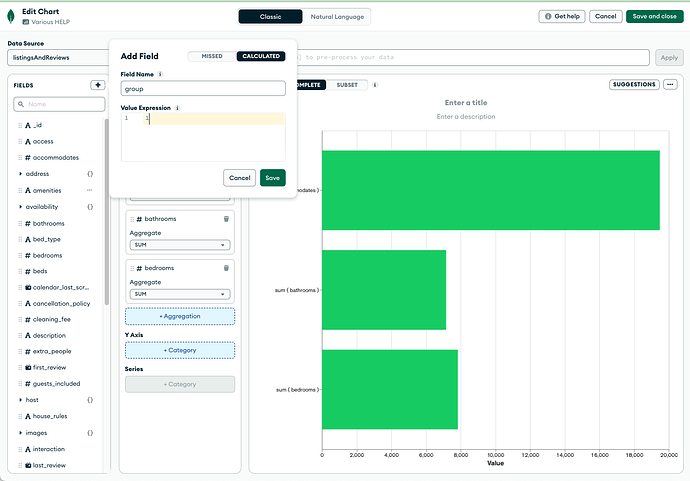
Task: Grab the drag handle beside bathrooms encoding
Action: click(131, 218)
